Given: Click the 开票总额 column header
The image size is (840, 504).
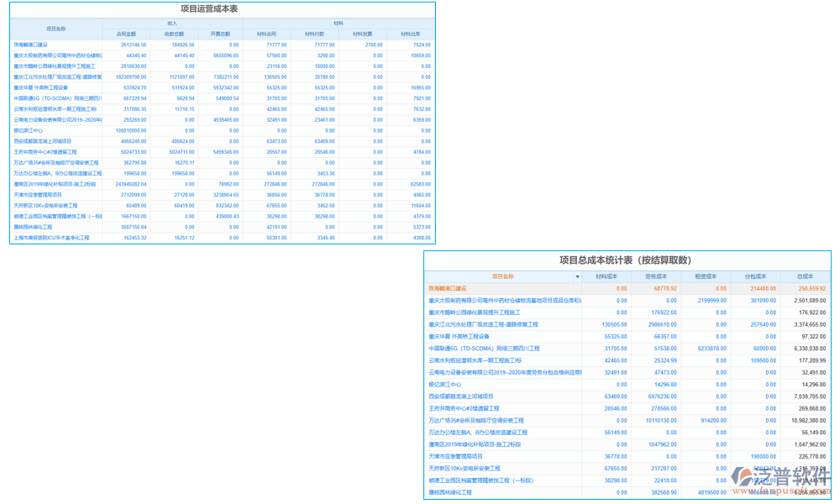Looking at the screenshot, I should coord(220,34).
